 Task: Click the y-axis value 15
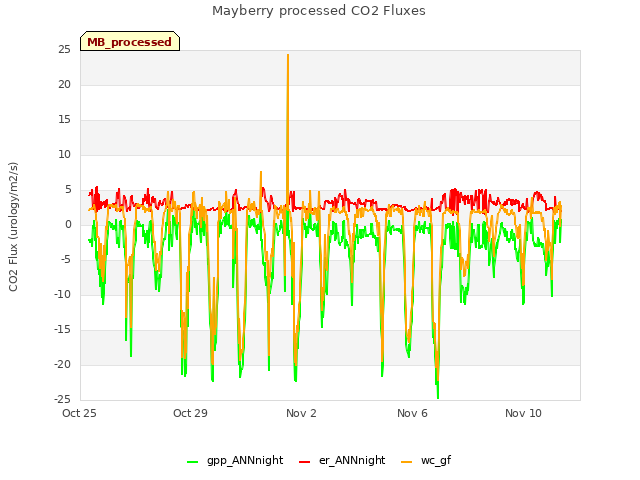click(64, 120)
